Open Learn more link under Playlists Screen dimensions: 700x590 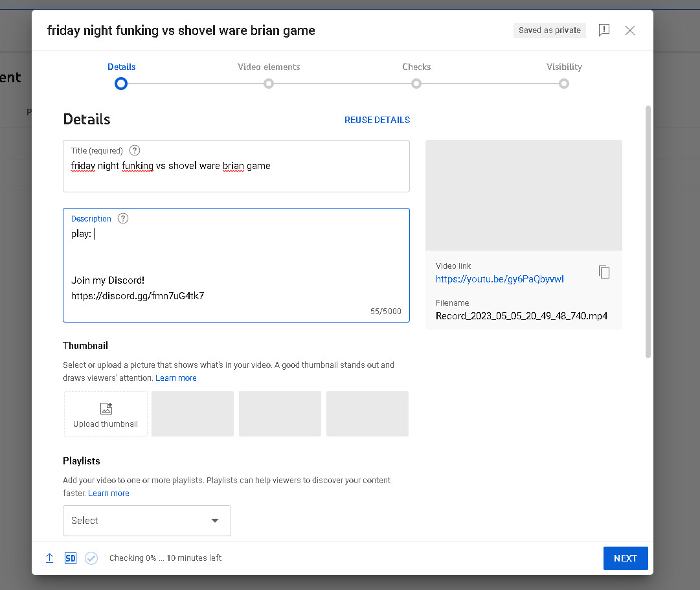109,493
